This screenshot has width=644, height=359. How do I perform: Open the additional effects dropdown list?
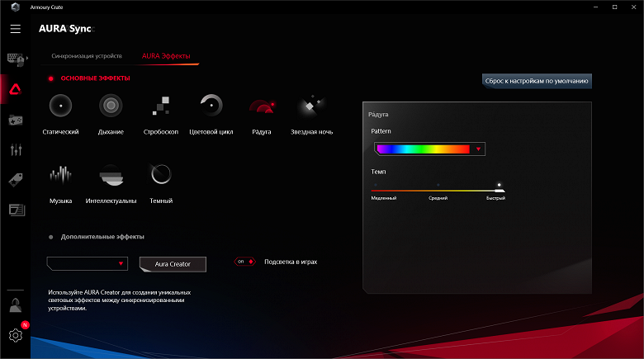(88, 264)
